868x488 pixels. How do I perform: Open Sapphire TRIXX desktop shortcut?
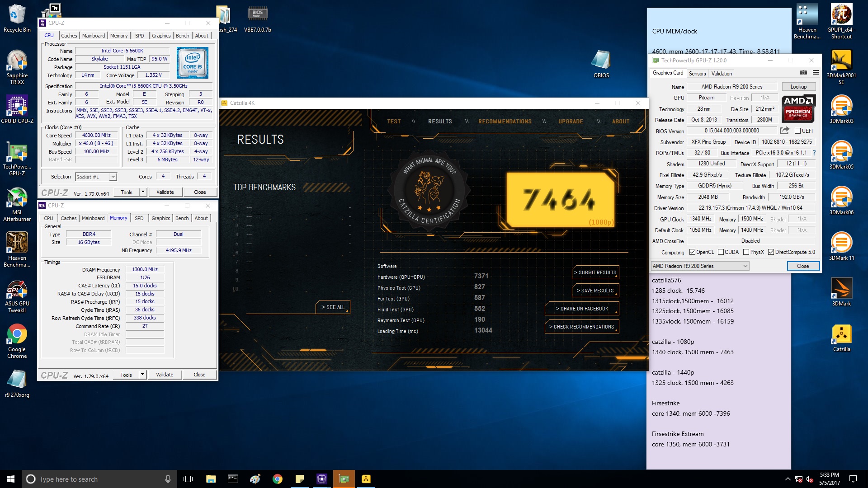pos(17,67)
